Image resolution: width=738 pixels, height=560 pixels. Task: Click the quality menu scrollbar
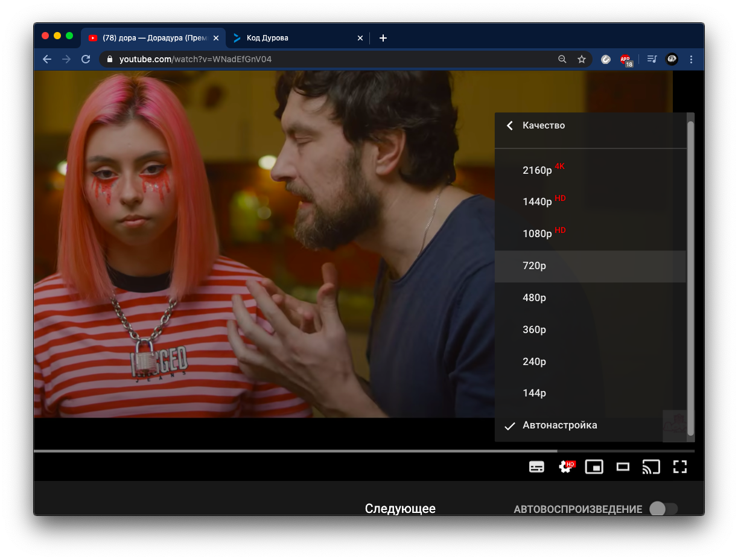click(690, 278)
